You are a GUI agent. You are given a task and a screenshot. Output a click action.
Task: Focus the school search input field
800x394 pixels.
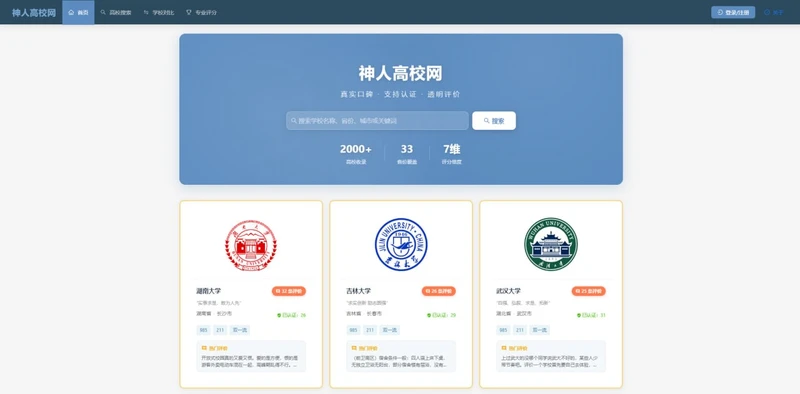click(377, 121)
